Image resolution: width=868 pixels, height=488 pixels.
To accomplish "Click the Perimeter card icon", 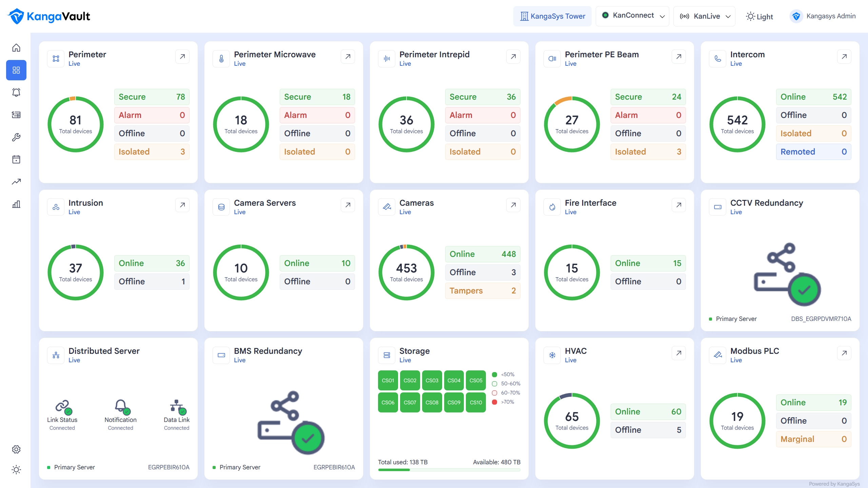I will click(56, 59).
